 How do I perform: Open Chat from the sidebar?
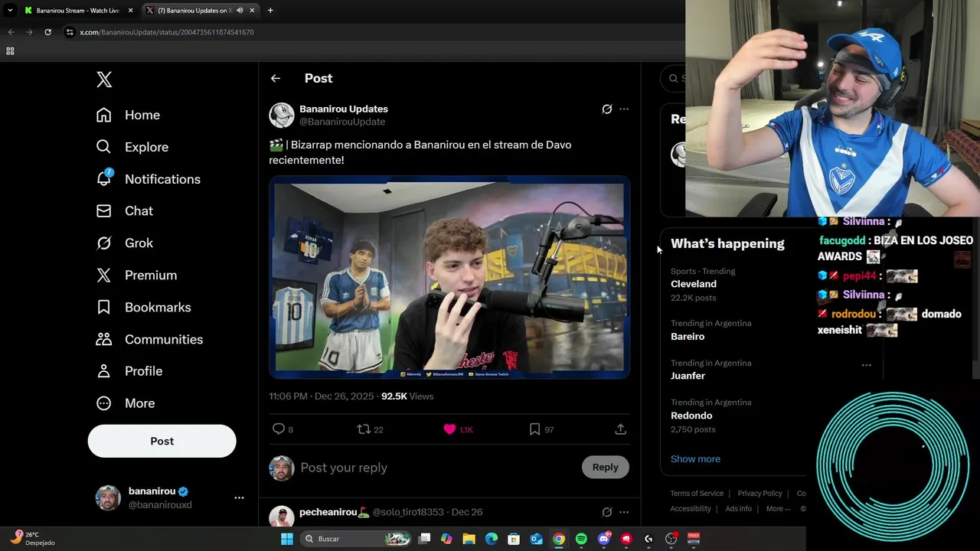click(x=124, y=211)
